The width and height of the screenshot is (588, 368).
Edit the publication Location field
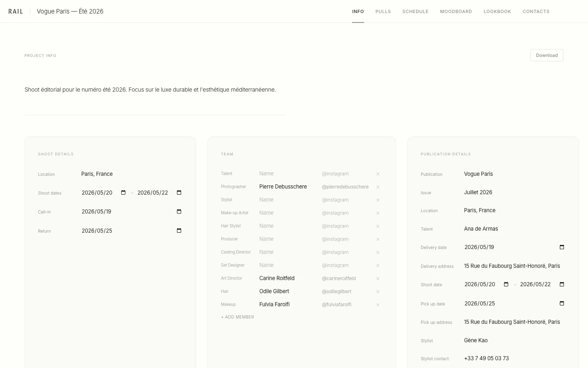pos(514,210)
